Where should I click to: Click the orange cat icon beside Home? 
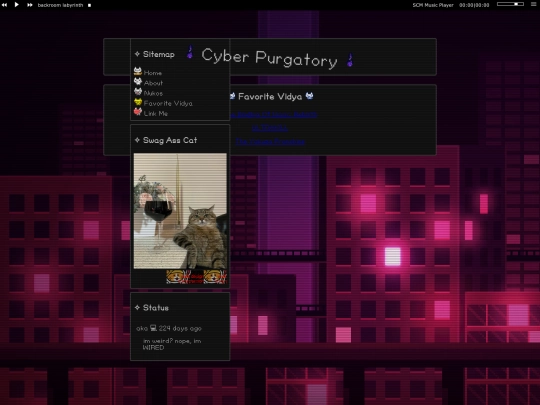138,71
